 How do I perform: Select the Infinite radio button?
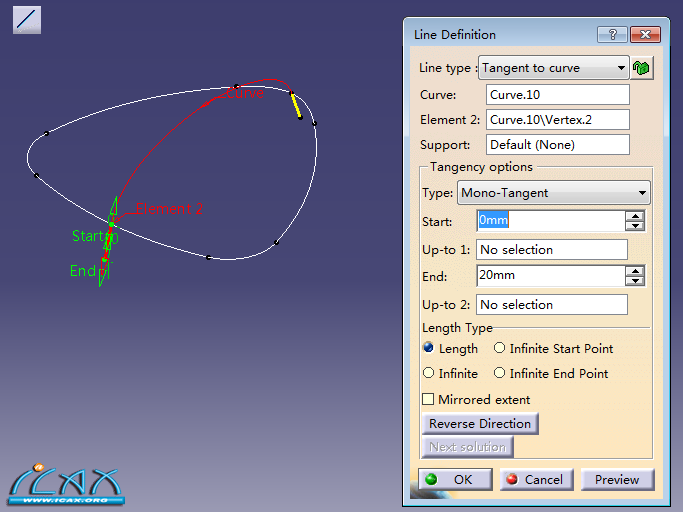pos(429,373)
